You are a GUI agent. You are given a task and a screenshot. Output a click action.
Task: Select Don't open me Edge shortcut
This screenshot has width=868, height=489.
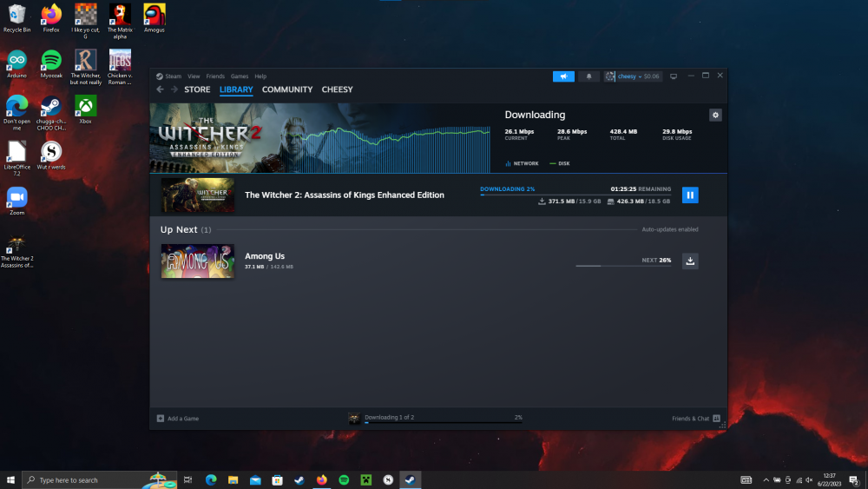tap(17, 114)
